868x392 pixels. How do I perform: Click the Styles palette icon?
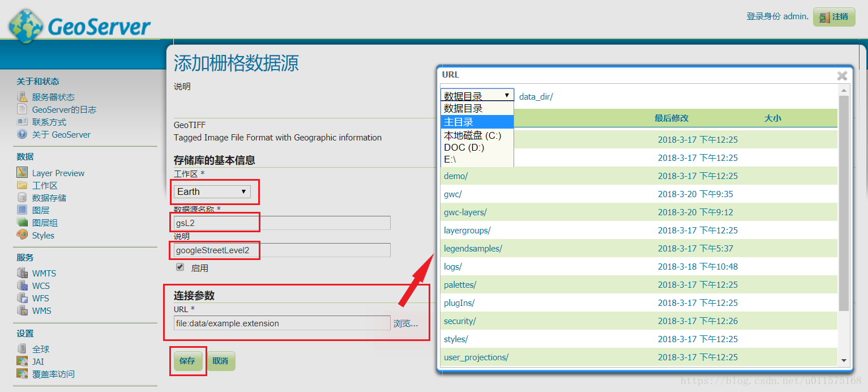[22, 235]
